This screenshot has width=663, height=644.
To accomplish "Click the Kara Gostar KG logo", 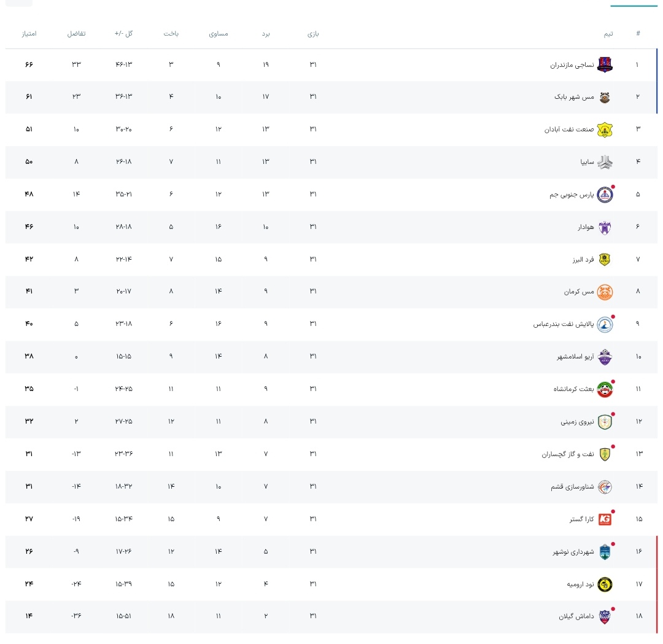I will [x=605, y=519].
